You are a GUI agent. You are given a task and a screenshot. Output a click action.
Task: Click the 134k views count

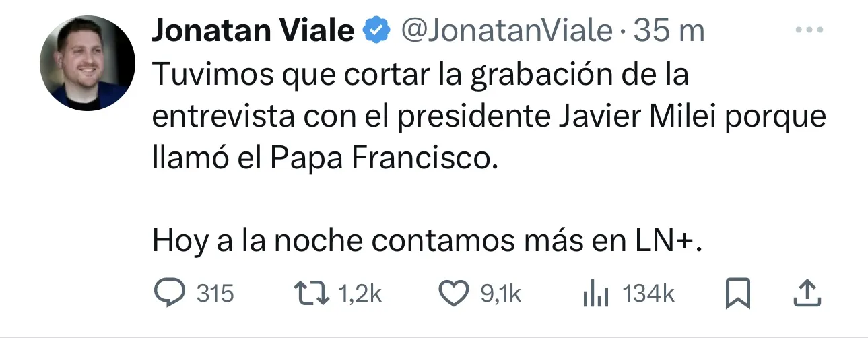click(x=648, y=294)
